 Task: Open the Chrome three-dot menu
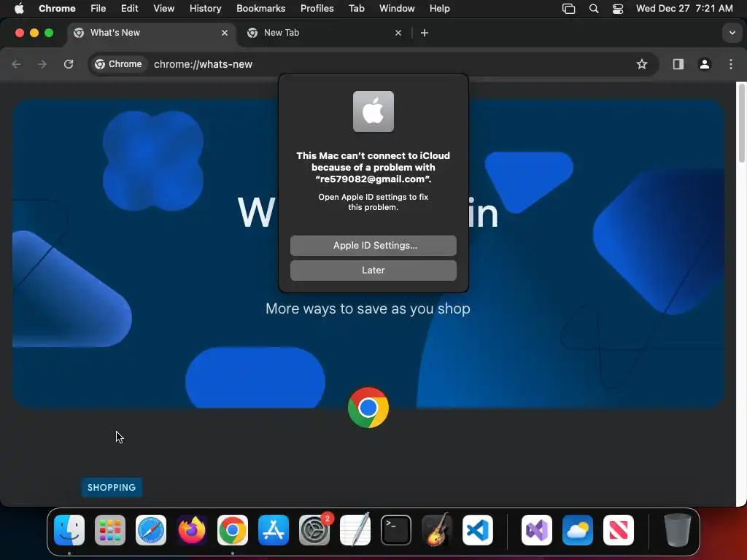click(731, 64)
